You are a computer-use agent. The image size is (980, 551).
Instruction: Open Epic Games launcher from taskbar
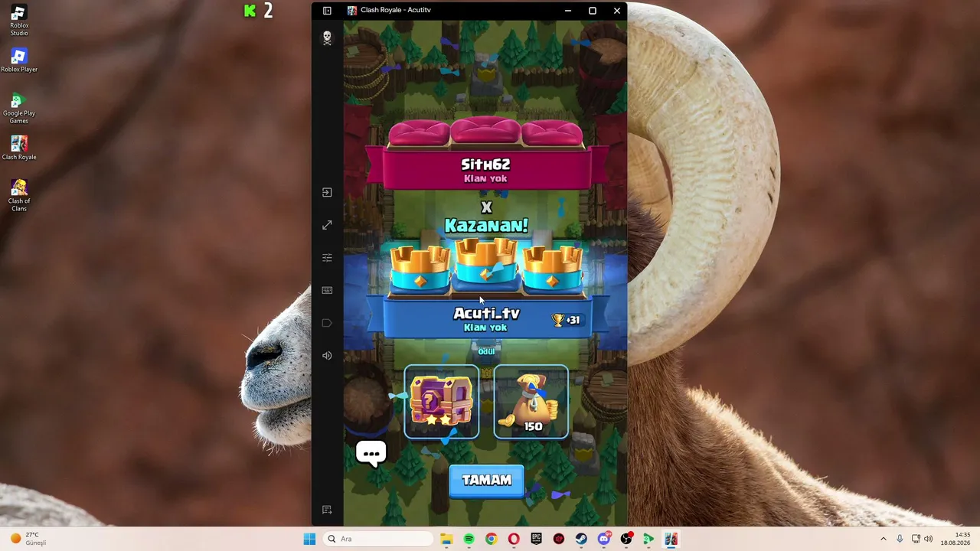tap(536, 539)
